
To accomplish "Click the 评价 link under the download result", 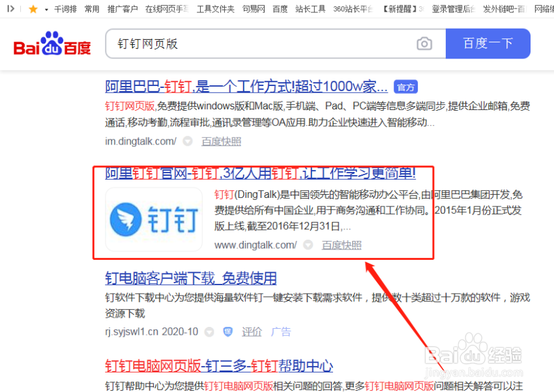I will click(252, 332).
